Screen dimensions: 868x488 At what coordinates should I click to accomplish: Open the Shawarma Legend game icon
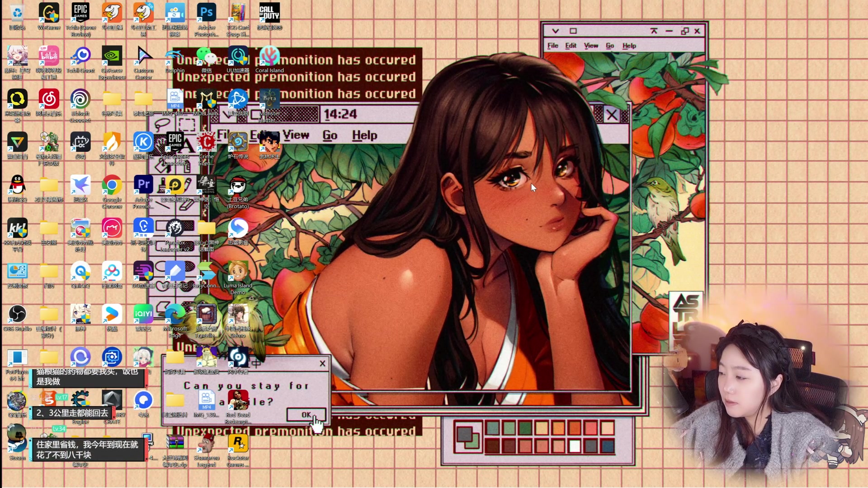click(x=207, y=450)
